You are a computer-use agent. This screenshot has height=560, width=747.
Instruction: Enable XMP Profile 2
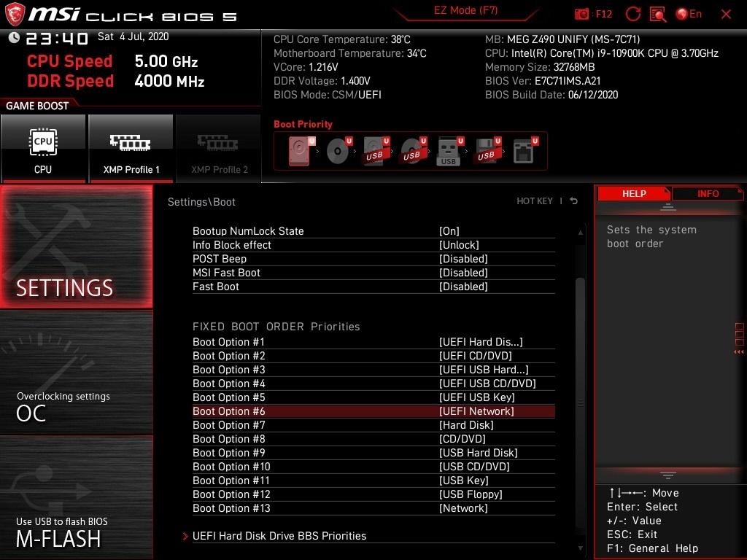[218, 148]
